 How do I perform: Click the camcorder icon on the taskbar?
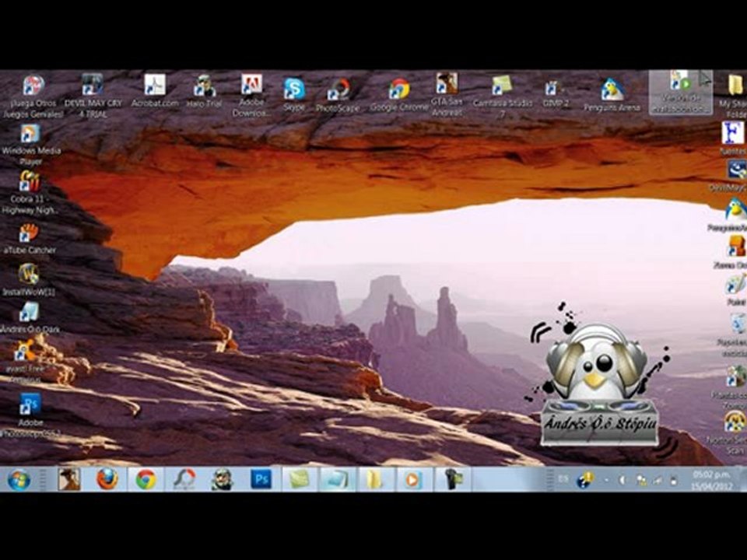(452, 479)
